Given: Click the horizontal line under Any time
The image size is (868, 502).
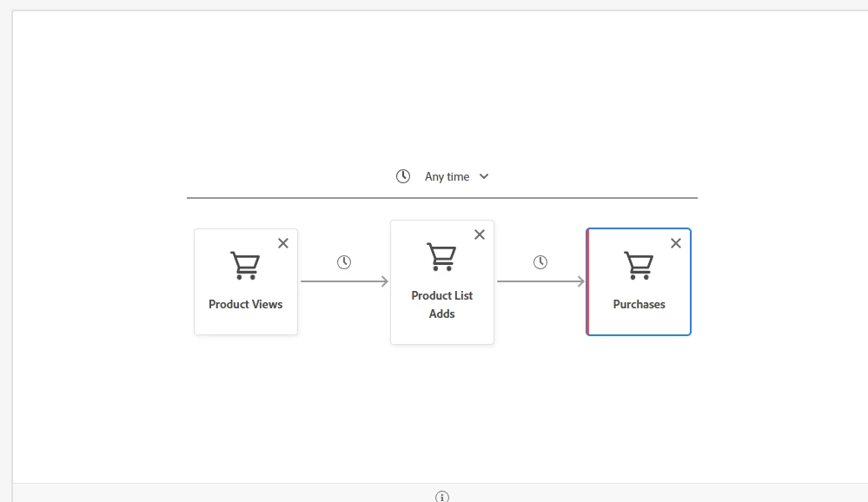Looking at the screenshot, I should 441,198.
